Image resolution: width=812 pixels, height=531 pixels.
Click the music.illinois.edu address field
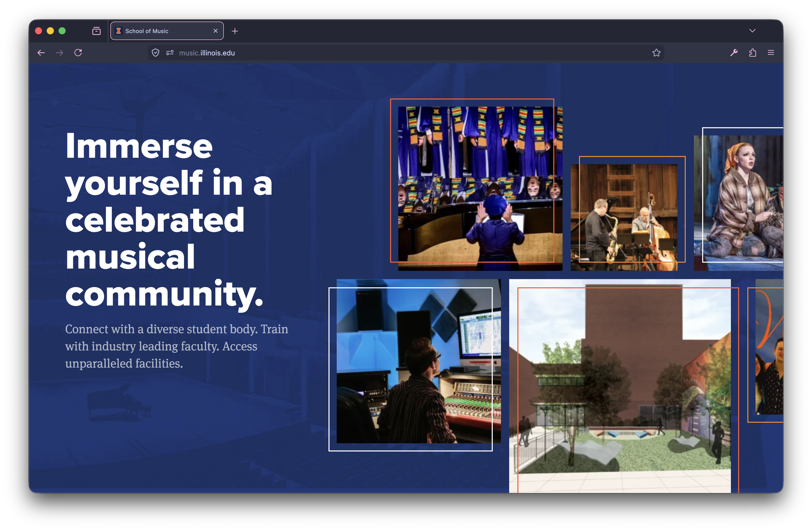pos(375,53)
